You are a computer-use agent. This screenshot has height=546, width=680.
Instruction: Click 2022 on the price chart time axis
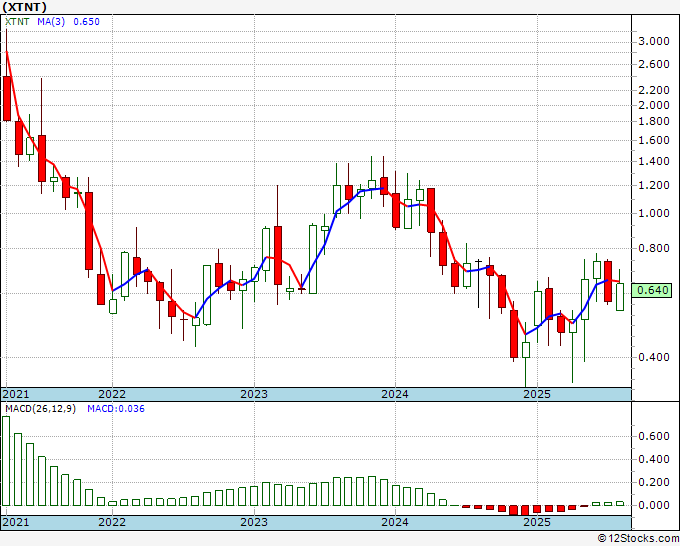coord(112,394)
